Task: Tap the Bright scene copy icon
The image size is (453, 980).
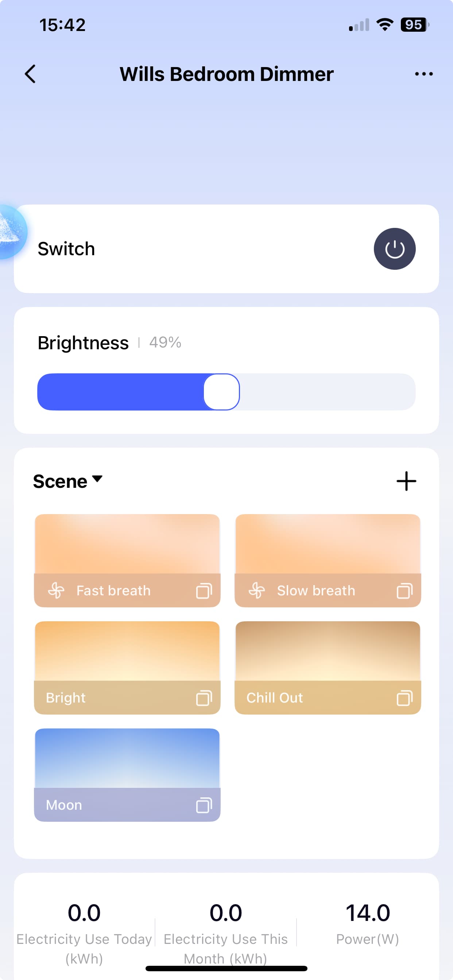Action: (x=204, y=698)
